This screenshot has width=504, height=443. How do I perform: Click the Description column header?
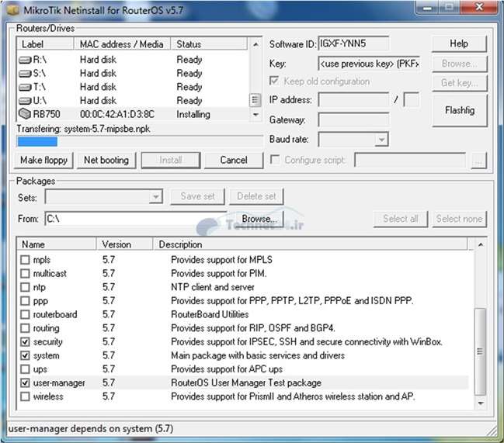pos(310,244)
